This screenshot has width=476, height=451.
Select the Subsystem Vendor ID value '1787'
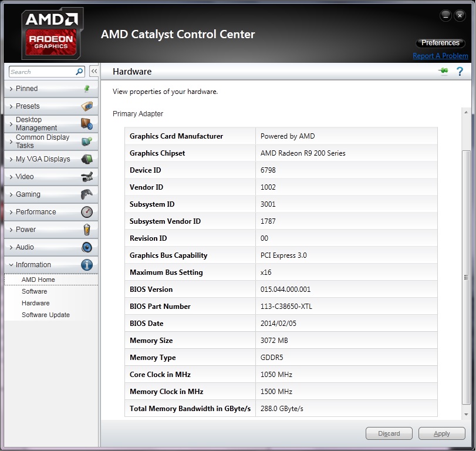click(268, 221)
